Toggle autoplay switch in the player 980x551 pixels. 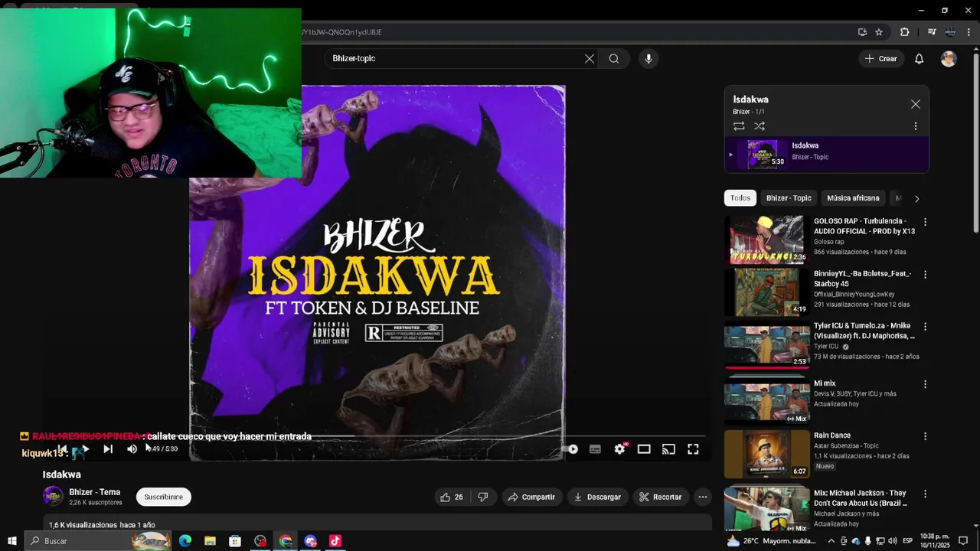pyautogui.click(x=570, y=449)
